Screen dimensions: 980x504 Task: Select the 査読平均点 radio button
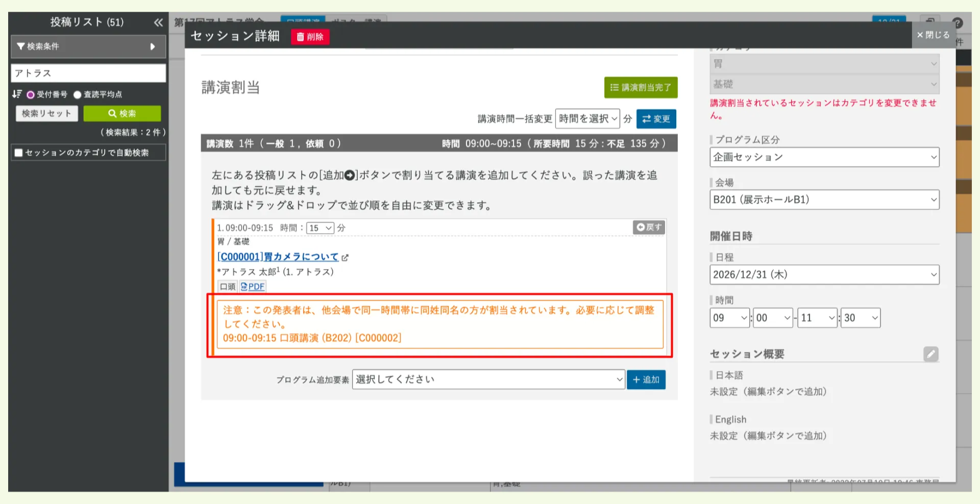77,94
